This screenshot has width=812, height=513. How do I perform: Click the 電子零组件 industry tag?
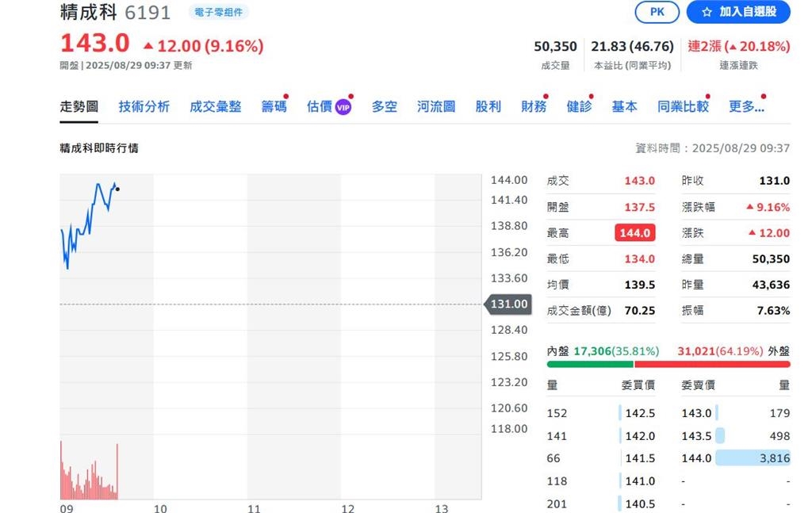pyautogui.click(x=218, y=11)
